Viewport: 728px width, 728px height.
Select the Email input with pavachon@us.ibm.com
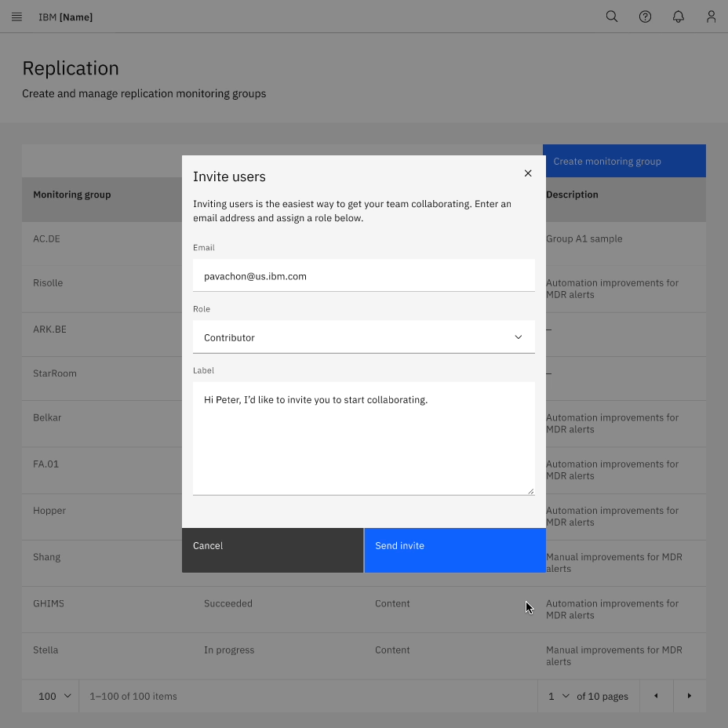363,275
